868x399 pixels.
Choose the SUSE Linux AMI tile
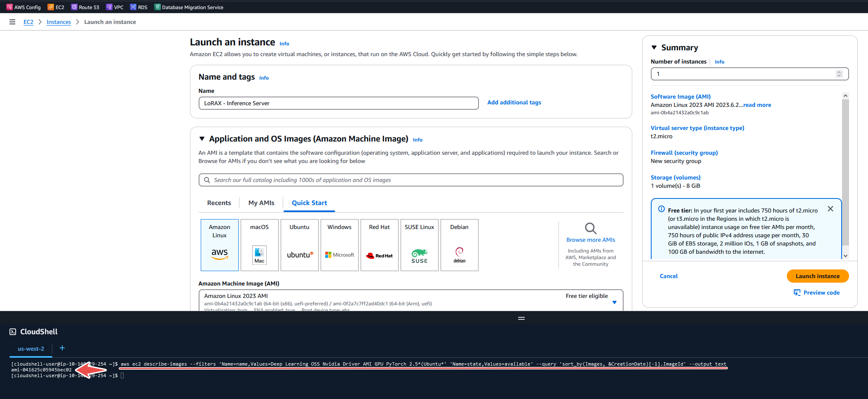click(x=420, y=245)
